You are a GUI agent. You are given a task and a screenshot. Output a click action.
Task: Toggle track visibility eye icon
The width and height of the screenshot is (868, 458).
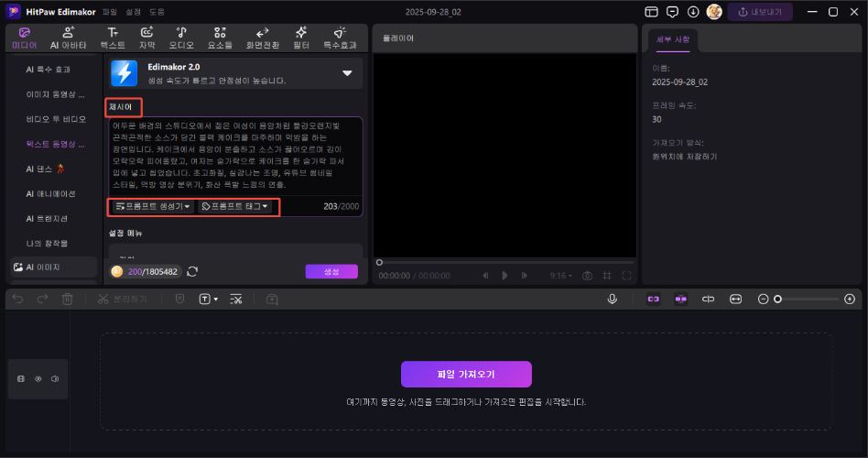[38, 379]
